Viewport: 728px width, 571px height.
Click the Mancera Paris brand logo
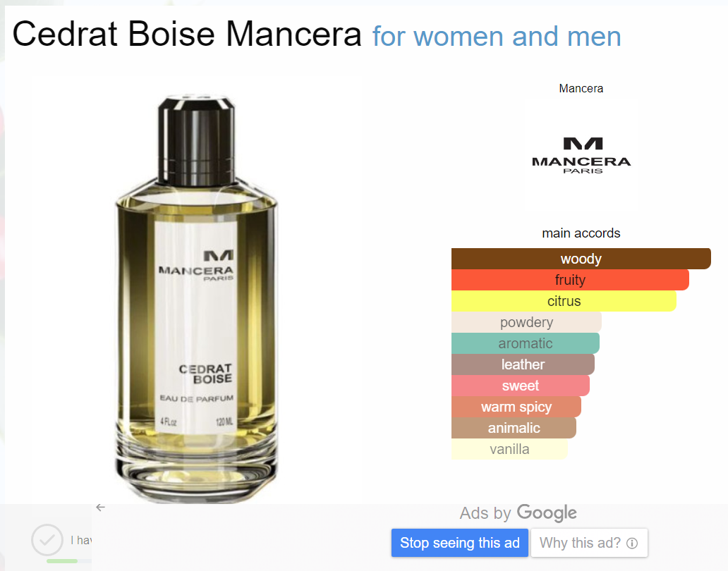point(581,155)
